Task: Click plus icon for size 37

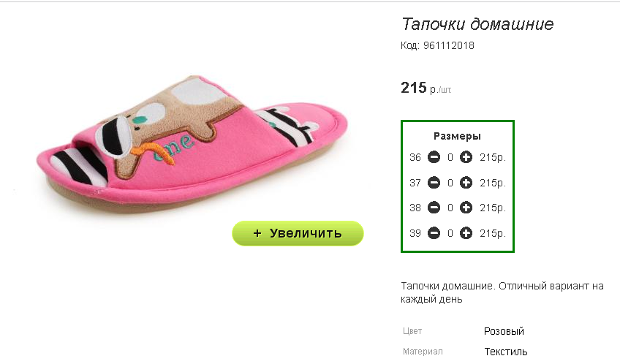Action: [466, 183]
